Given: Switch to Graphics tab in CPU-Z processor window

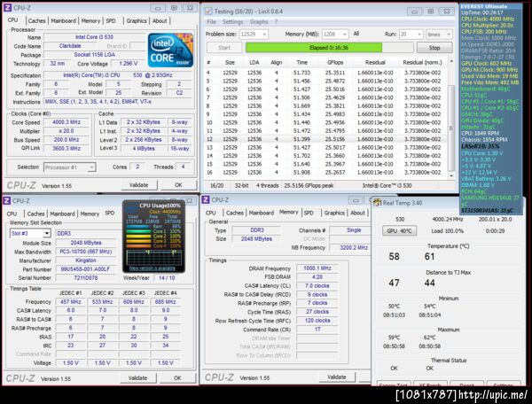Looking at the screenshot, I should pos(137,20).
